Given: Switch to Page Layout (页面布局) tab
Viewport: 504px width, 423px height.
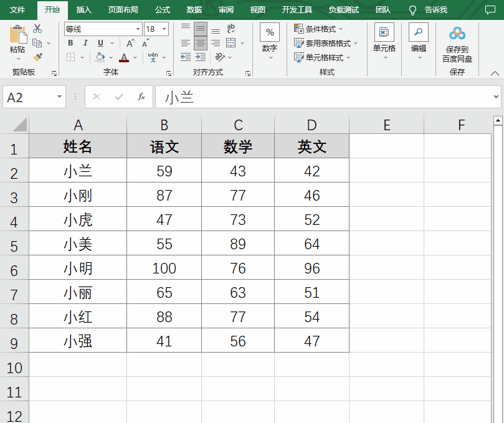Looking at the screenshot, I should (123, 10).
